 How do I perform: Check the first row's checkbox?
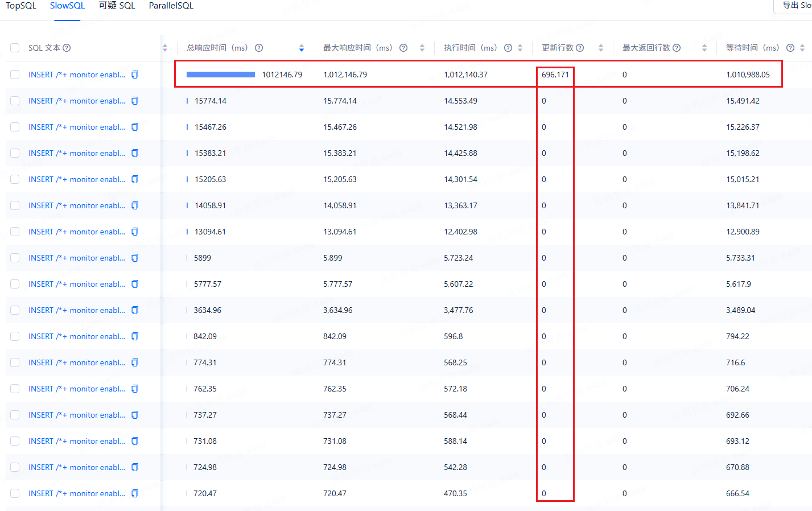point(15,75)
